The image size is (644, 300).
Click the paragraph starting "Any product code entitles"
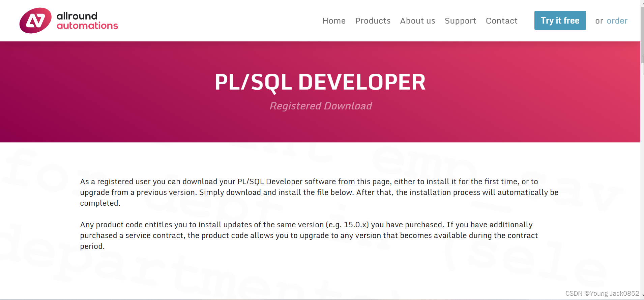pos(309,235)
